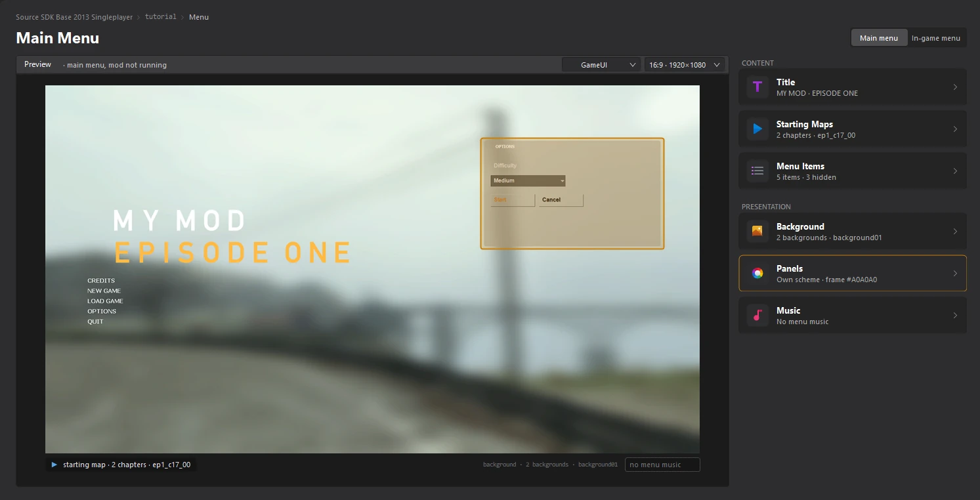Expand the Starting Maps card chevron
Screen dimensions: 980x500
click(x=955, y=129)
